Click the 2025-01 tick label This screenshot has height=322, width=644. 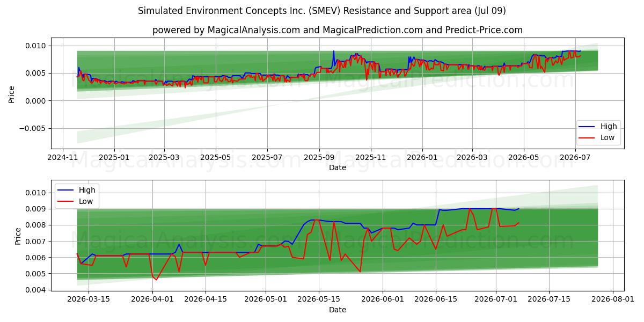point(114,157)
